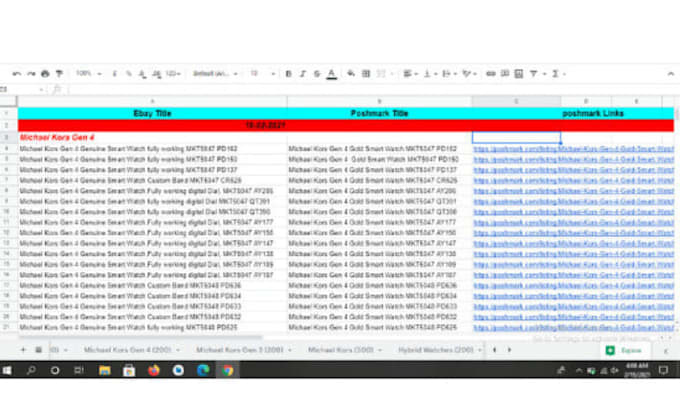Open the all sheets list

[38, 350]
